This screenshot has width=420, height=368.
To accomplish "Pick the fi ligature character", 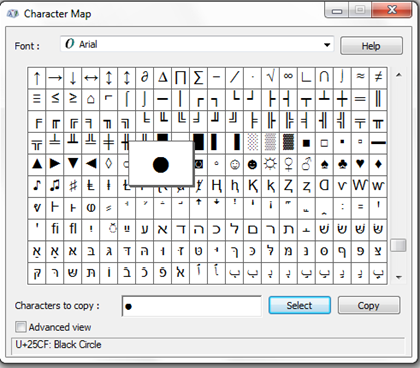I will pos(55,229).
